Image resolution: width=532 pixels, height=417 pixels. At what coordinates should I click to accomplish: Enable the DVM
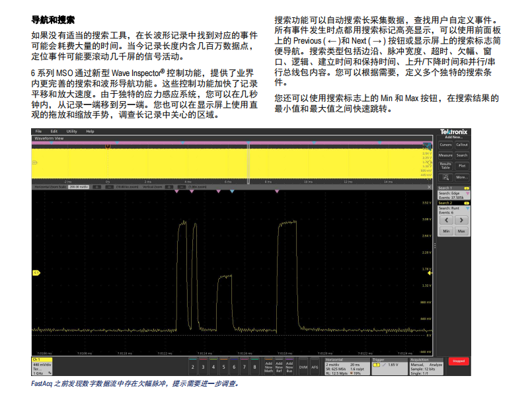point(303,366)
